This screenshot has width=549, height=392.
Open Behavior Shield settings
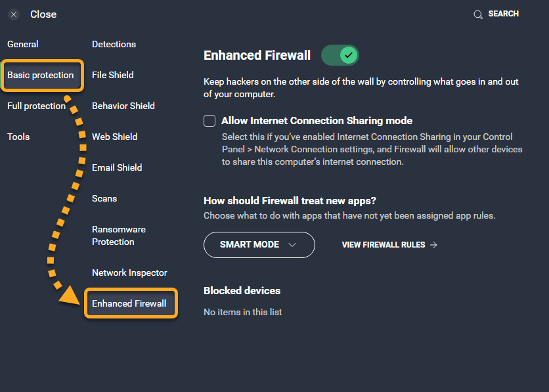[123, 106]
